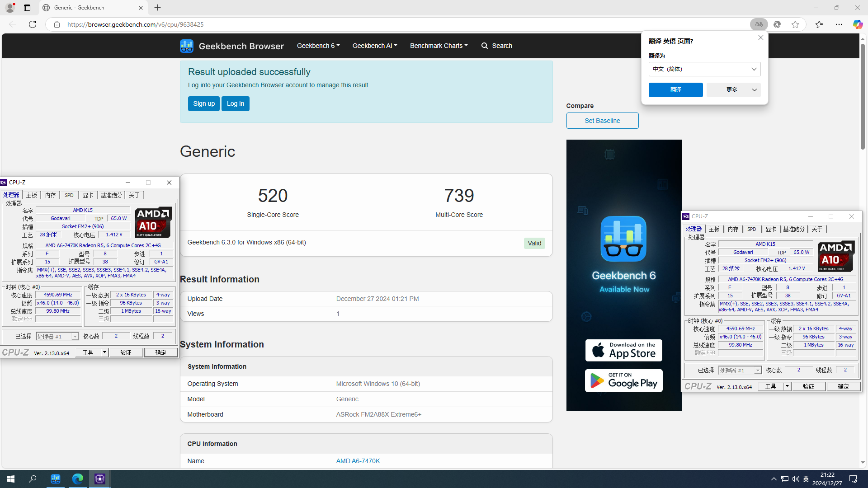This screenshot has height=488, width=868.
Task: Click the 英 input method indicator
Action: click(x=806, y=479)
